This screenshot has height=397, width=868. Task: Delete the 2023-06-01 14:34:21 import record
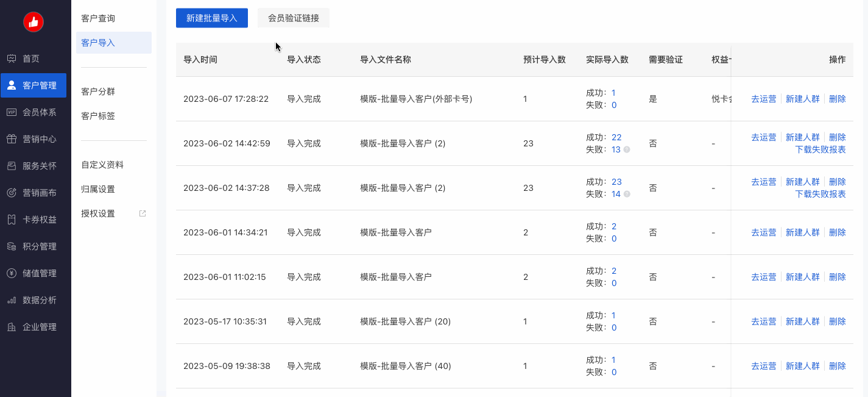pyautogui.click(x=838, y=232)
